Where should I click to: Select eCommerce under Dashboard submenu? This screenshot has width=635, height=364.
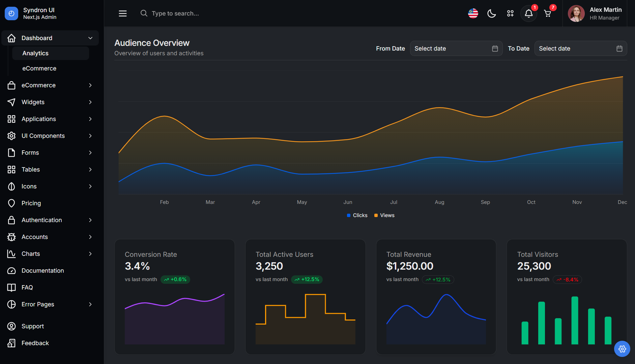coord(51,68)
